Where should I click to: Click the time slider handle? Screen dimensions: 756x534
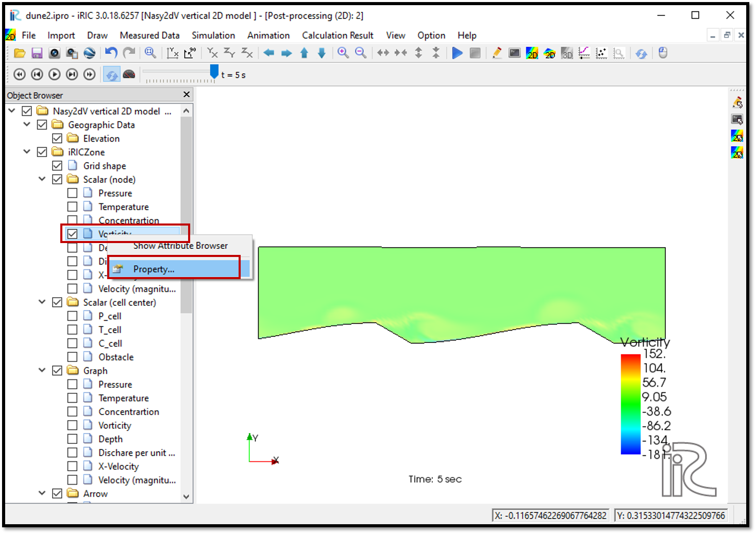(x=214, y=72)
